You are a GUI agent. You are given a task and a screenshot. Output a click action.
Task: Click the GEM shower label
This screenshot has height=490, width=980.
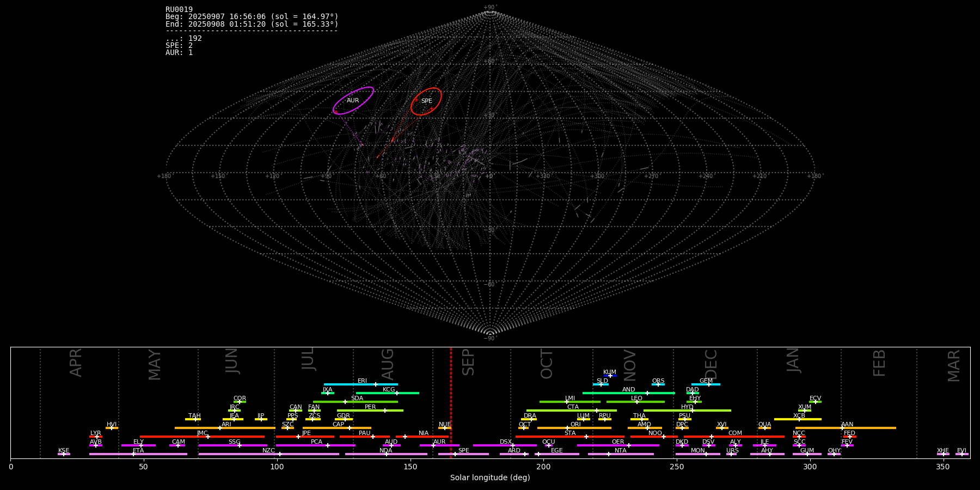706,381
